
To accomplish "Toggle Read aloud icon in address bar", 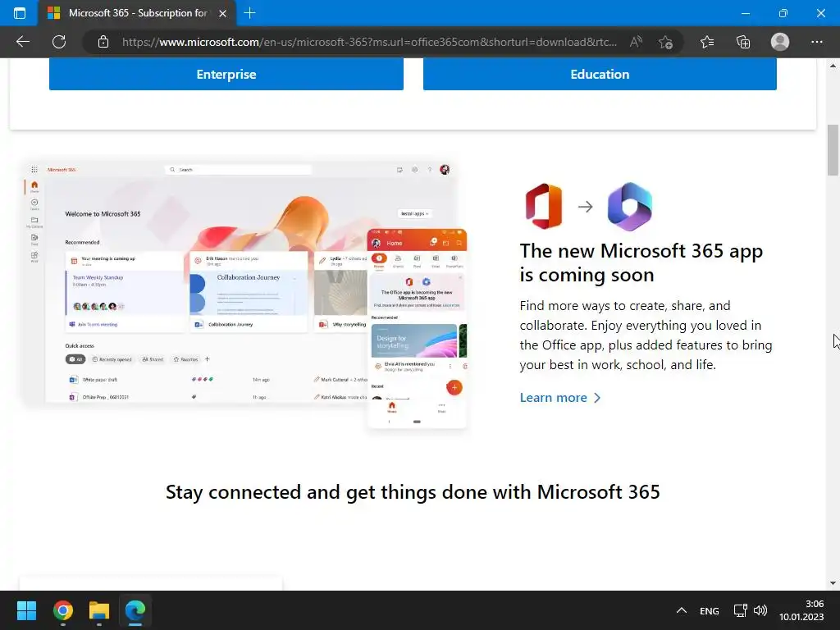I will (x=636, y=42).
